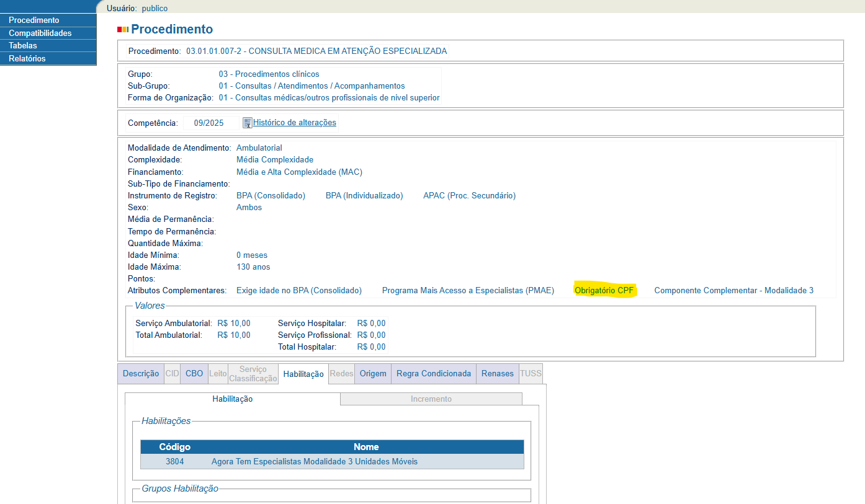This screenshot has width=865, height=504.
Task: Switch to the Origem tab
Action: click(373, 374)
